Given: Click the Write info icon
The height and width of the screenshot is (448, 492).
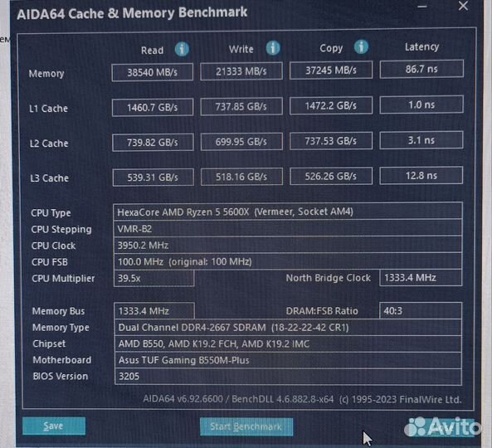Looking at the screenshot, I should click(273, 48).
